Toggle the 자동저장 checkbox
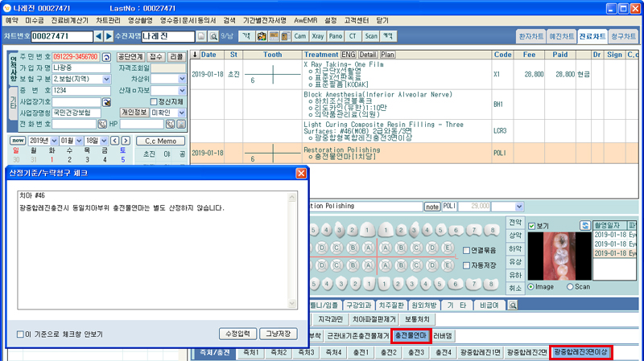The height and width of the screenshot is (361, 644). pos(468,265)
